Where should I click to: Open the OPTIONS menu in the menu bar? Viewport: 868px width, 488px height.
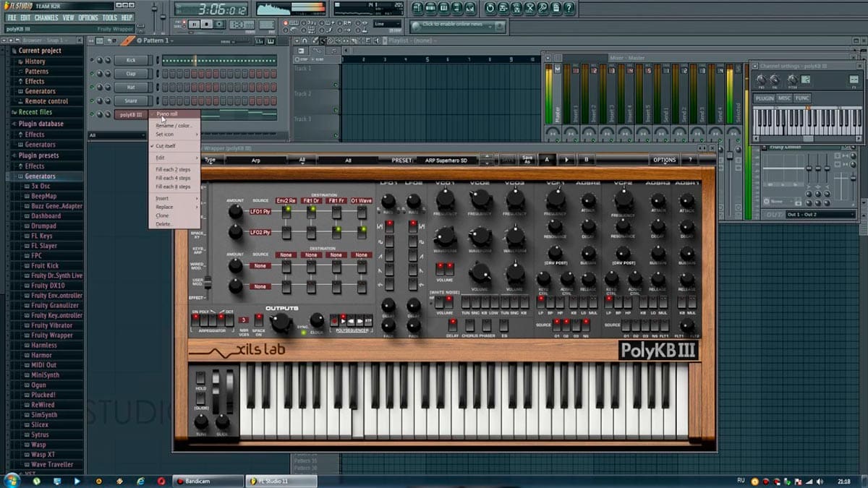coord(88,17)
